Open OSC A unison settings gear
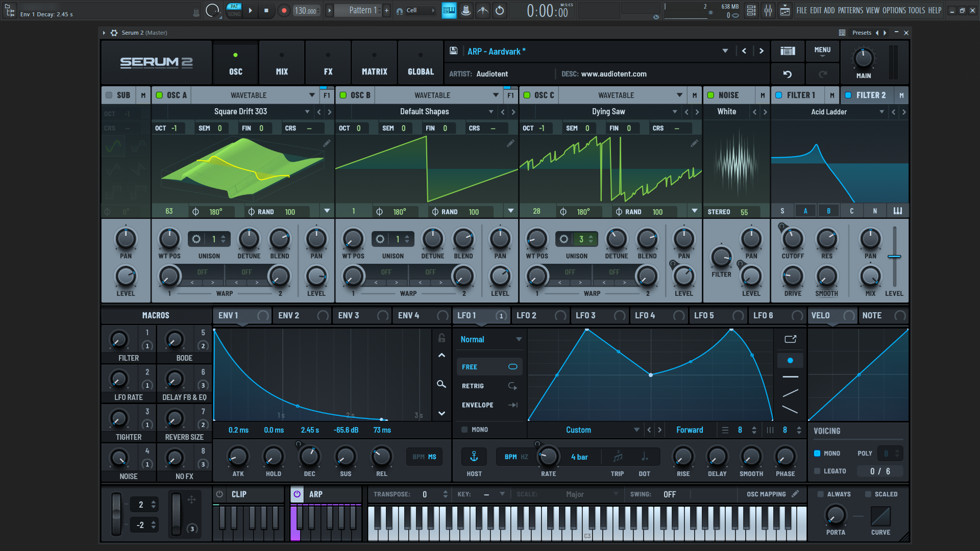This screenshot has height=551, width=980. pos(196,239)
